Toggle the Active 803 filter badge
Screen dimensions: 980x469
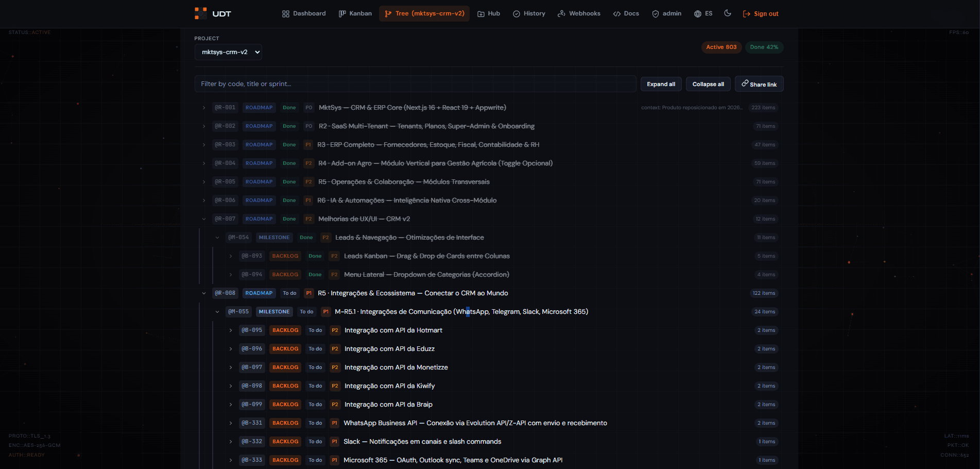(x=721, y=47)
